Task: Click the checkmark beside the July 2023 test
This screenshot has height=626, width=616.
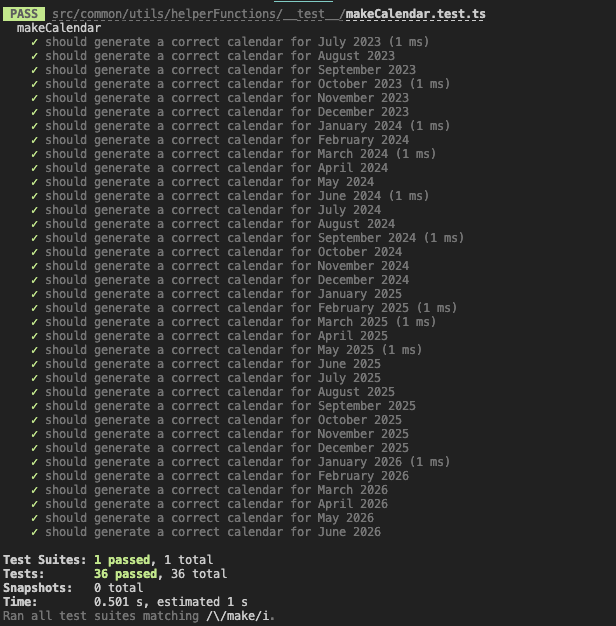Action: click(x=35, y=42)
